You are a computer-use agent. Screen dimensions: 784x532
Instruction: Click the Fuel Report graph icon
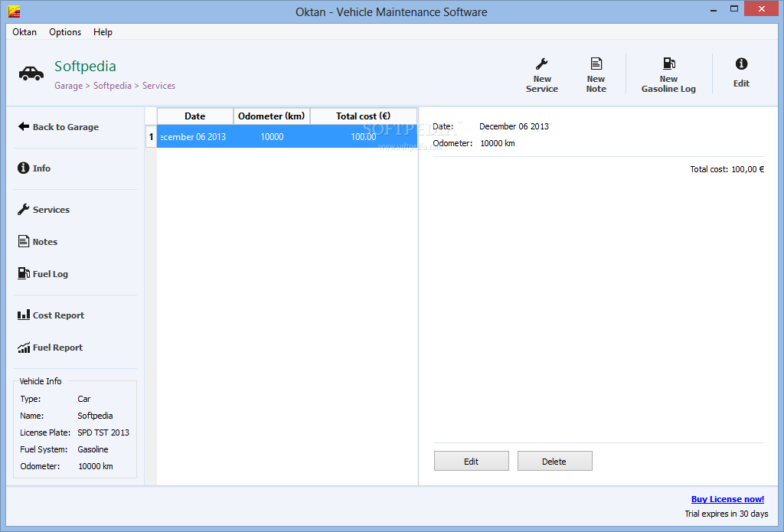tap(24, 348)
